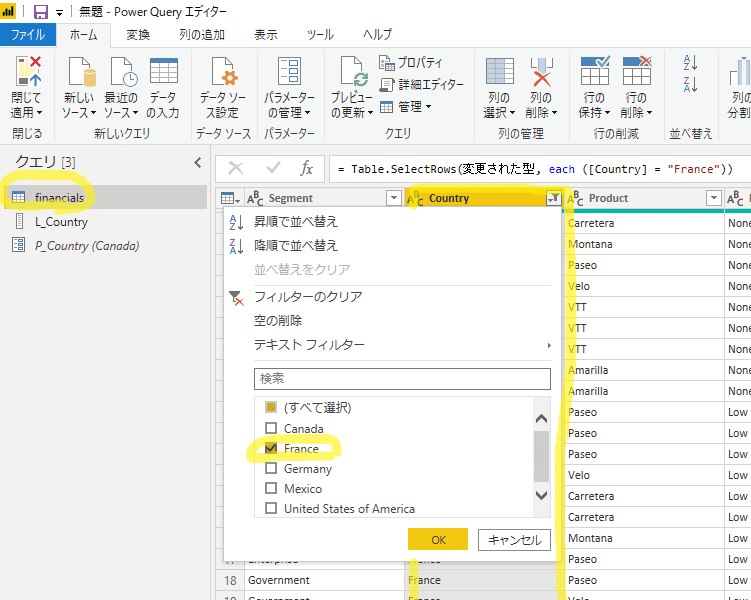
Task: Click the キャンセル button
Action: point(514,540)
